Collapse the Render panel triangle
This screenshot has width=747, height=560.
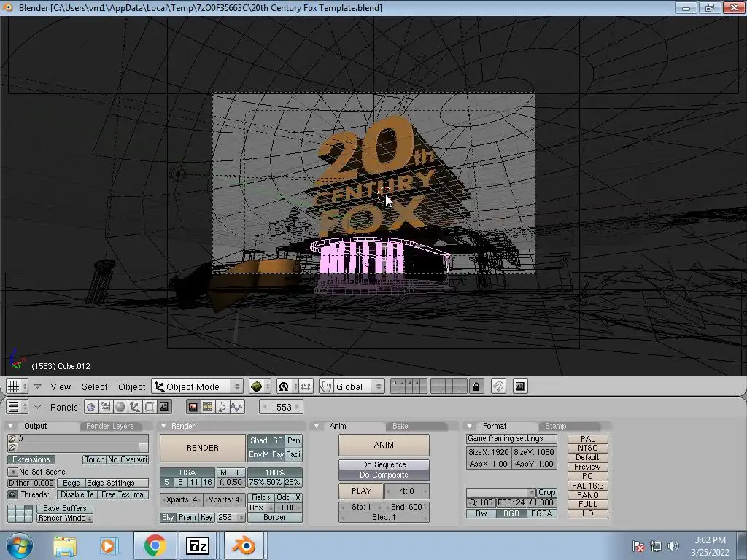(x=164, y=426)
